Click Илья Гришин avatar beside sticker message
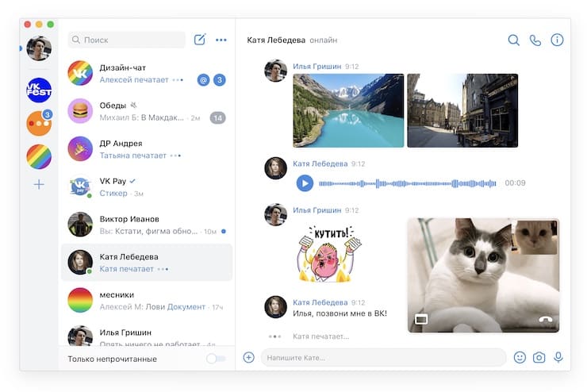This screenshot has width=587, height=392. (275, 214)
